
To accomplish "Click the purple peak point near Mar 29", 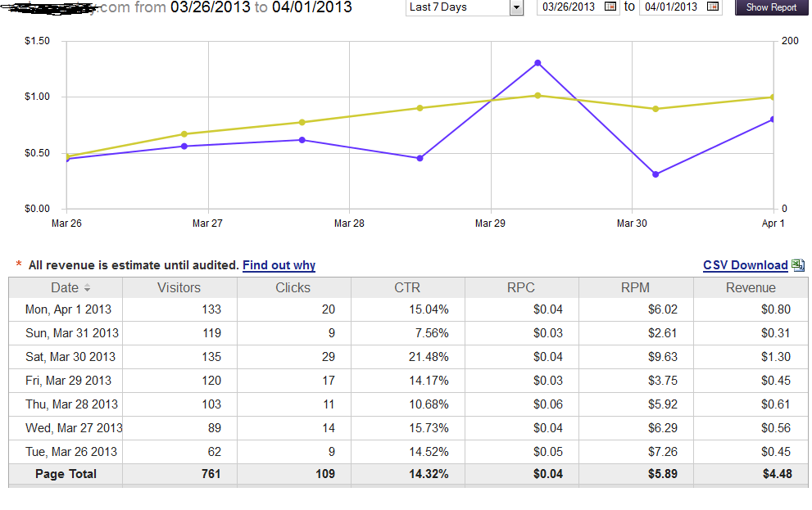I will click(538, 63).
